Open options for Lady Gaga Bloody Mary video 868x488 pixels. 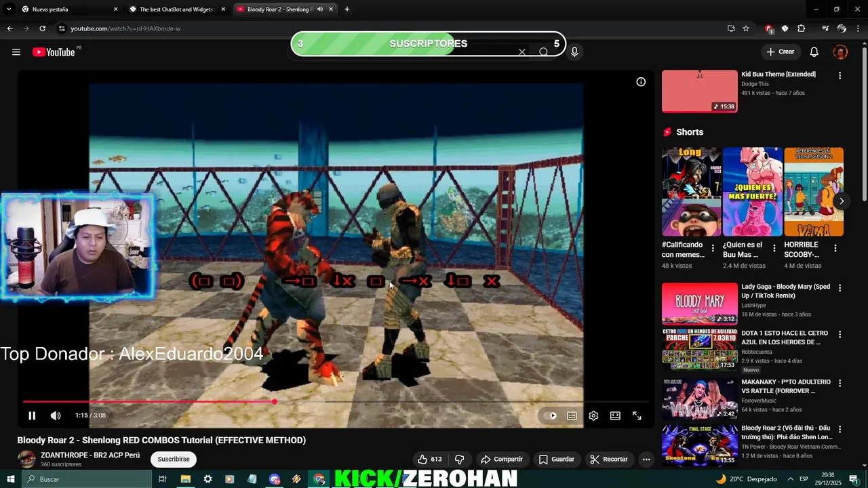coord(840,288)
